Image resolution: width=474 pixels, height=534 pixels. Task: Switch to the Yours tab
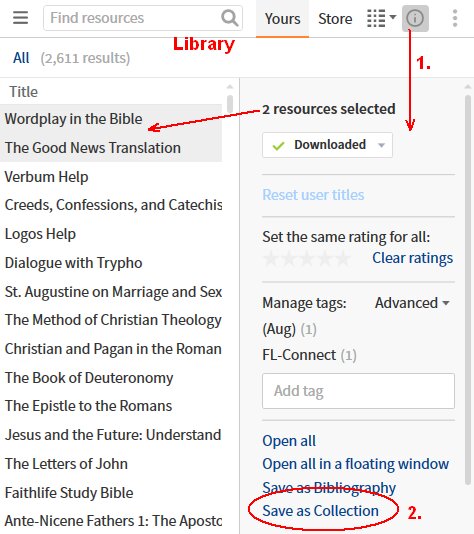tap(282, 19)
